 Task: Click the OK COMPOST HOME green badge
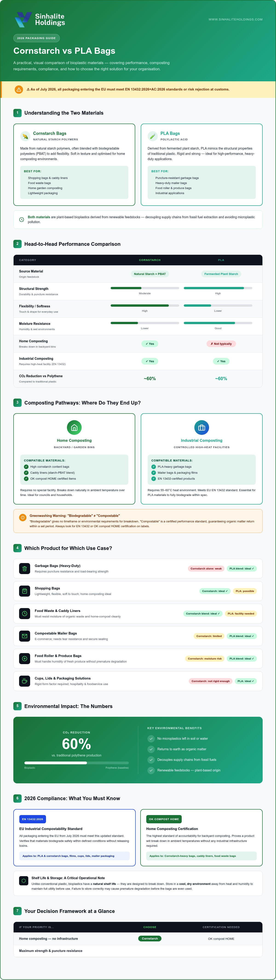point(164,819)
